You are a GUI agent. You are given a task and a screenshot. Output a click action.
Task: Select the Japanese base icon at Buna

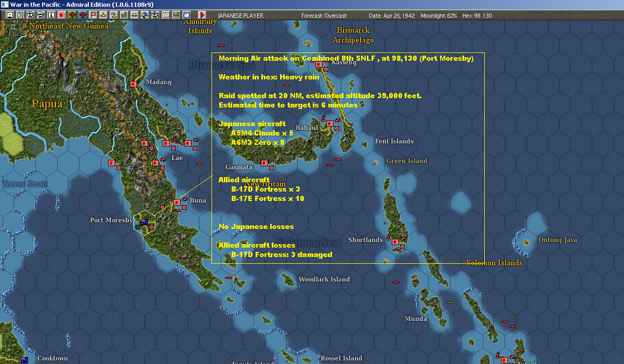coord(177,203)
